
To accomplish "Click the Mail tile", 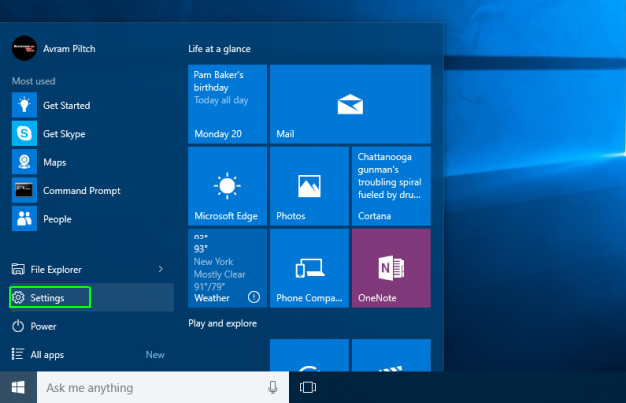I will tap(349, 103).
